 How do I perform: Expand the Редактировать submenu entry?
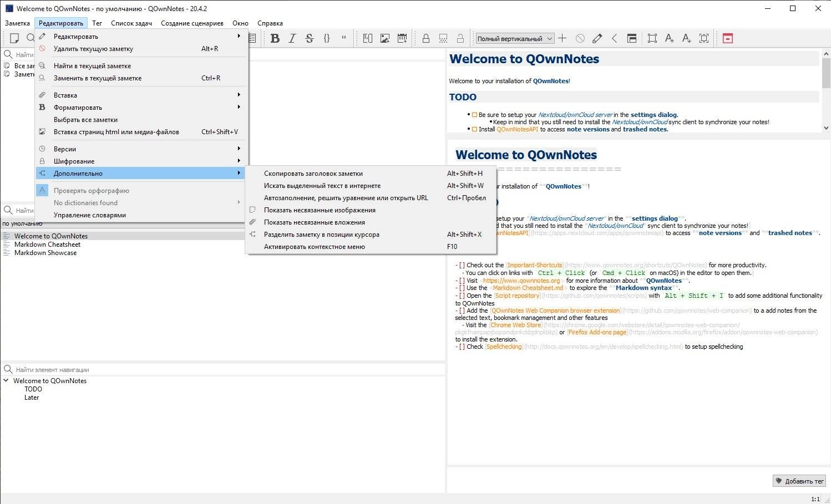pos(141,37)
